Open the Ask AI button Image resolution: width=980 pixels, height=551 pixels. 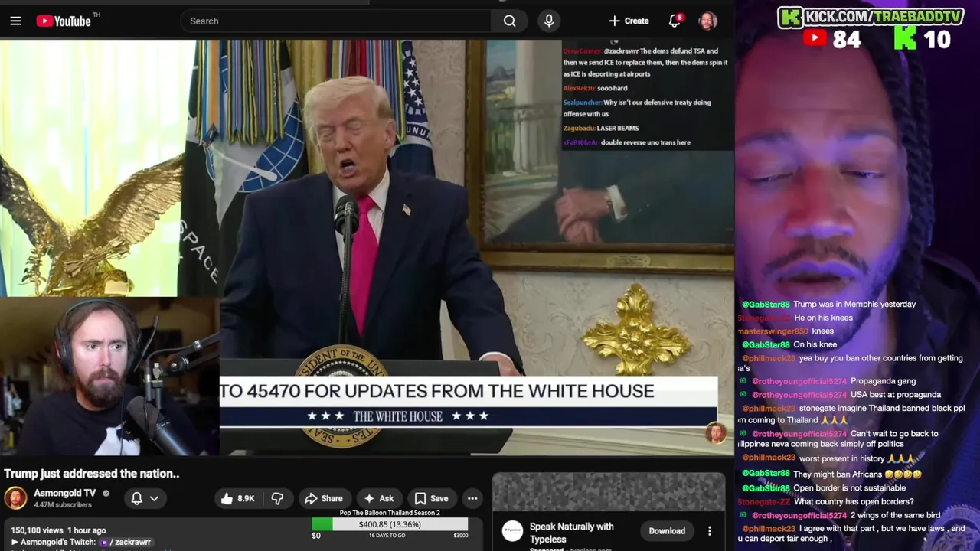coord(379,498)
